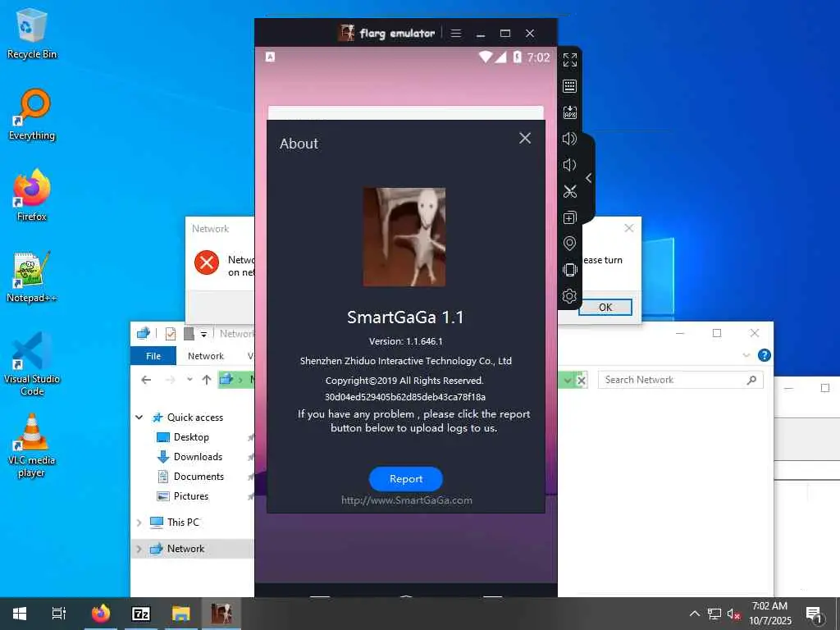Collapse the emulator sidebar with arrow

tap(589, 178)
